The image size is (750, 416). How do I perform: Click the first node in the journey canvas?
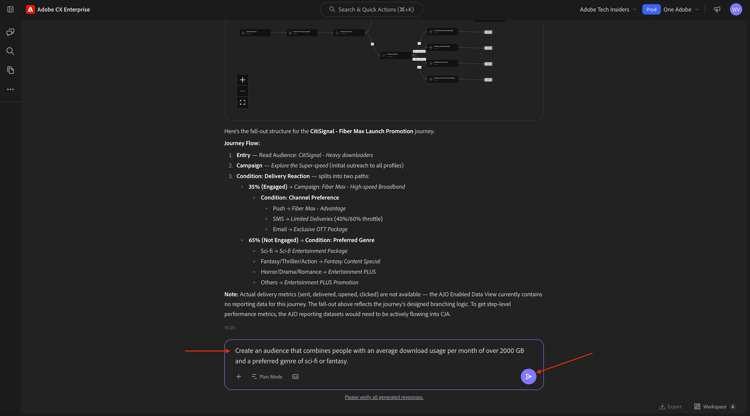pyautogui.click(x=255, y=33)
